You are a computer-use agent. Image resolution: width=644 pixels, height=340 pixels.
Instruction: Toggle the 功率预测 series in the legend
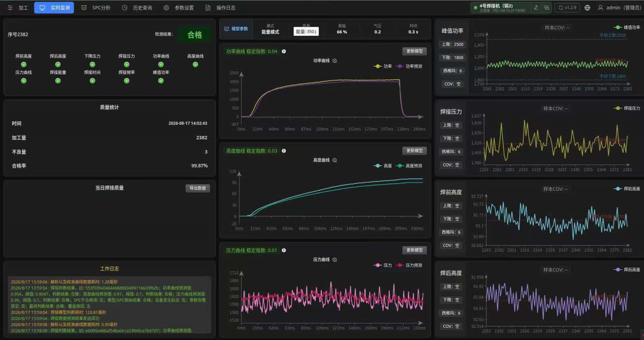click(409, 66)
